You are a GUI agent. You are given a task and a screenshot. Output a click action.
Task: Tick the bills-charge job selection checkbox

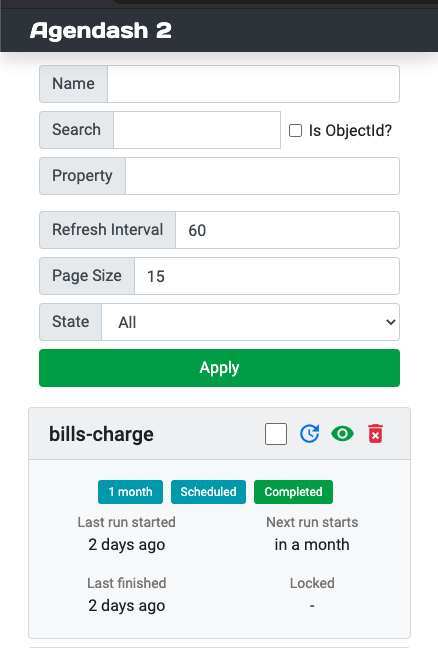276,434
